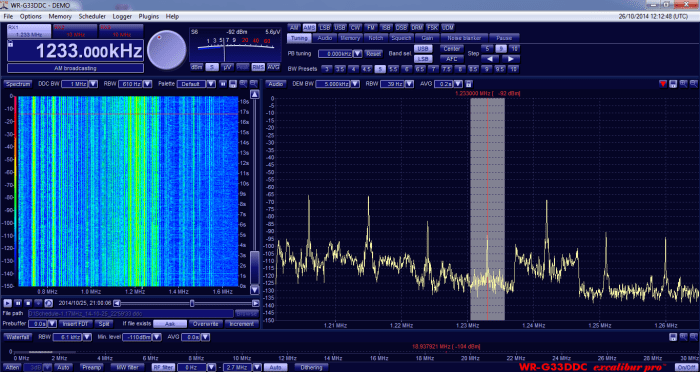Pause file playback in recorder controls
This screenshot has height=372, width=700.
click(x=18, y=303)
